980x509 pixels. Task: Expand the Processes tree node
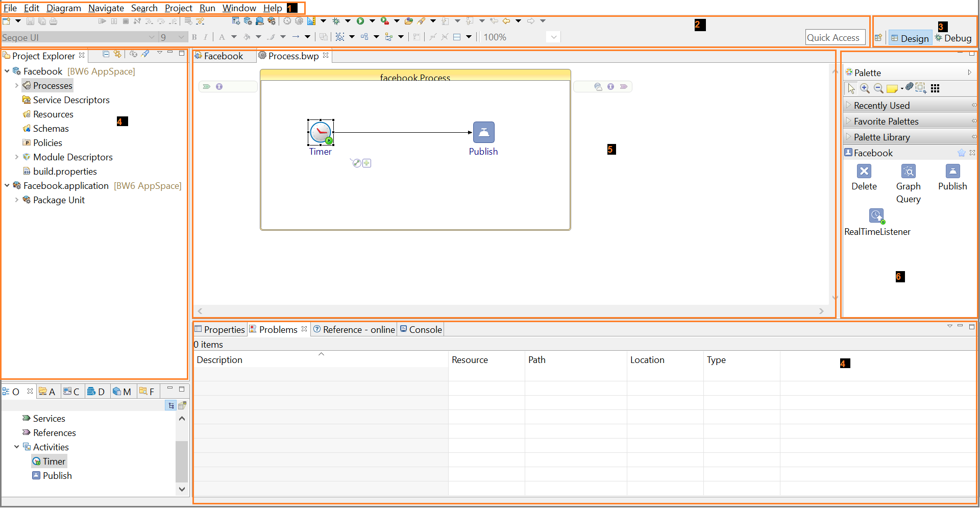point(17,86)
